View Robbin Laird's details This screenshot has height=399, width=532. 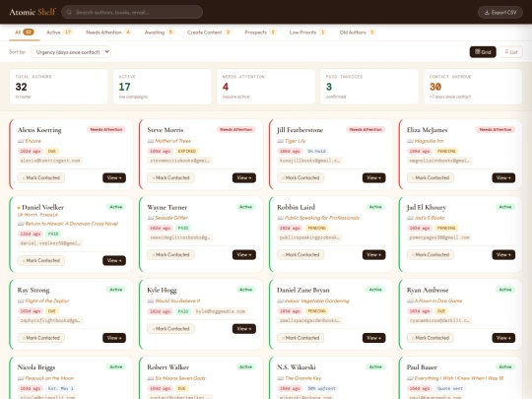click(374, 255)
